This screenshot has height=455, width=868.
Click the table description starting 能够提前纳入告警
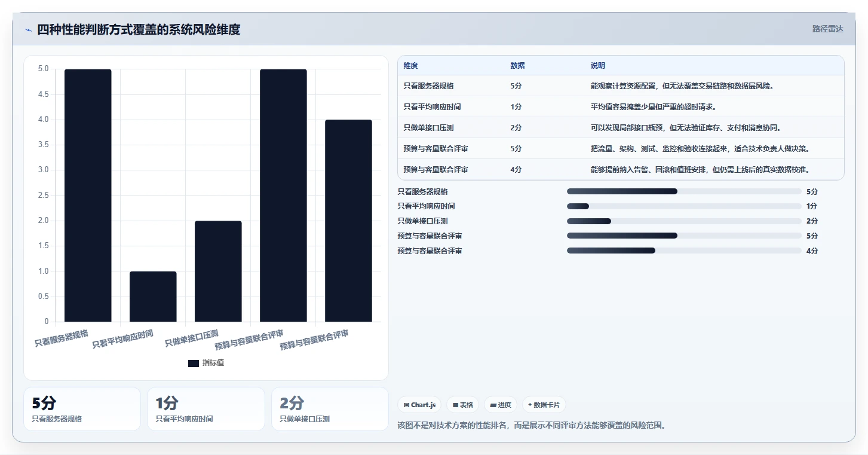(x=700, y=170)
